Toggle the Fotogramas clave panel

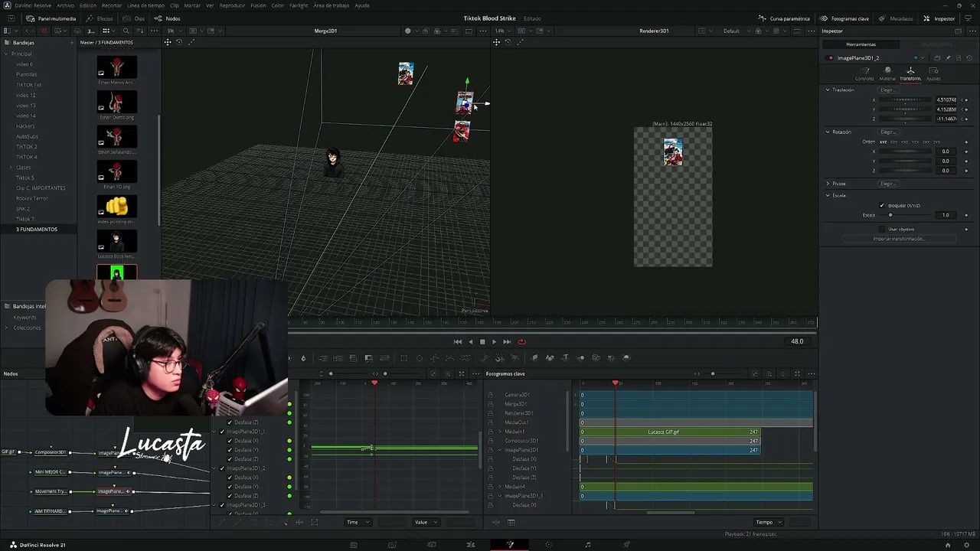[844, 18]
